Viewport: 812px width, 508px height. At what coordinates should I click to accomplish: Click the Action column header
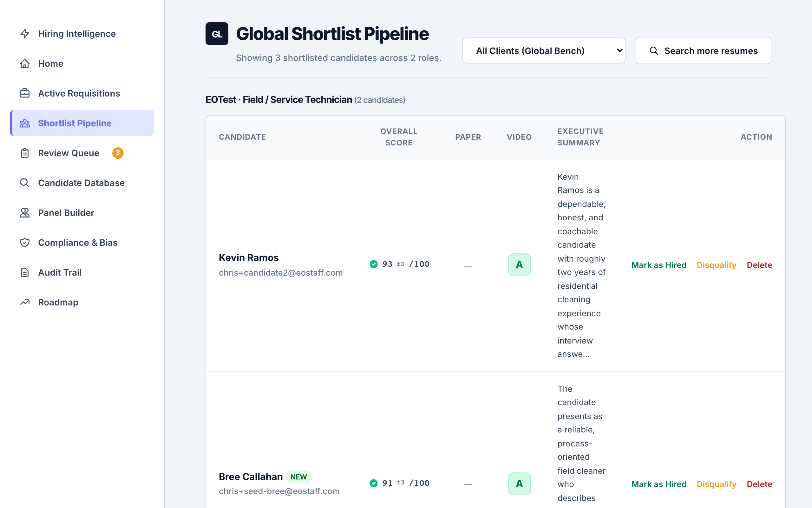(756, 137)
